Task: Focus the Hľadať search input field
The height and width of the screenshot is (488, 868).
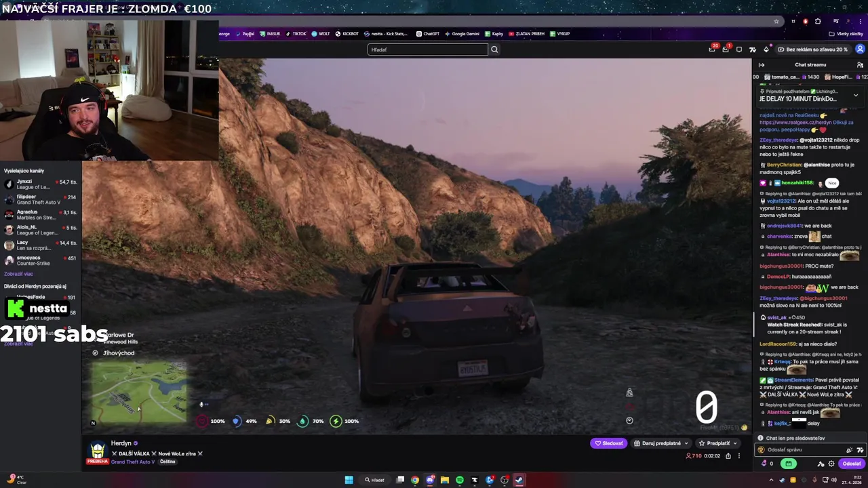Action: (427, 49)
